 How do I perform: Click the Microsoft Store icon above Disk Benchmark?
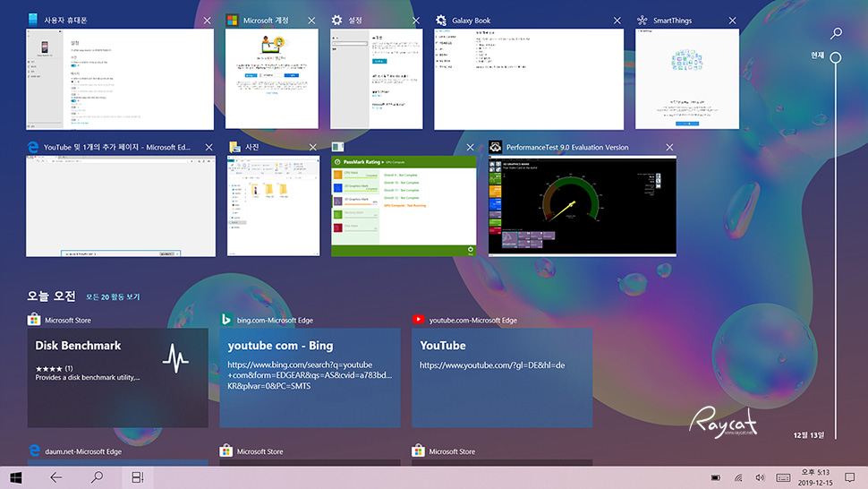(x=34, y=320)
